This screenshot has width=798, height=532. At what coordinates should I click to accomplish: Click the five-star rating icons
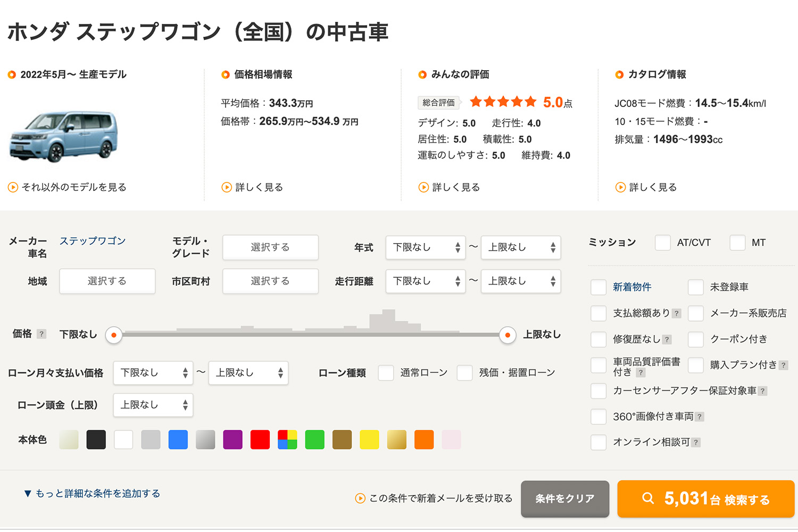(x=503, y=102)
